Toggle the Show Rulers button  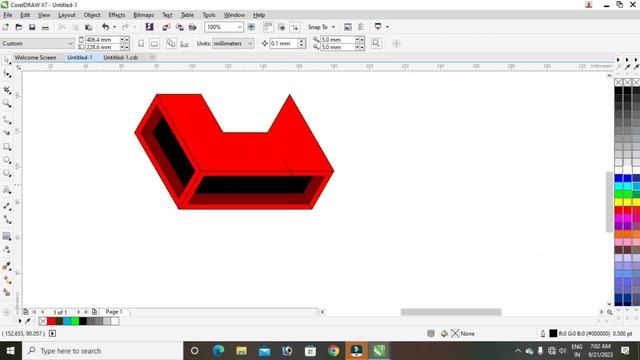[268, 27]
